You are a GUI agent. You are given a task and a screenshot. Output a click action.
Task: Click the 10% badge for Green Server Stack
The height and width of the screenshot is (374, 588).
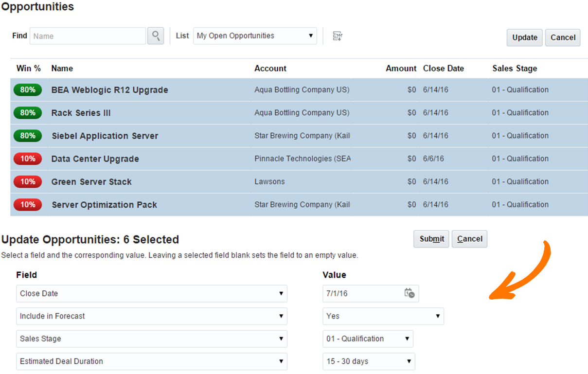tap(28, 182)
